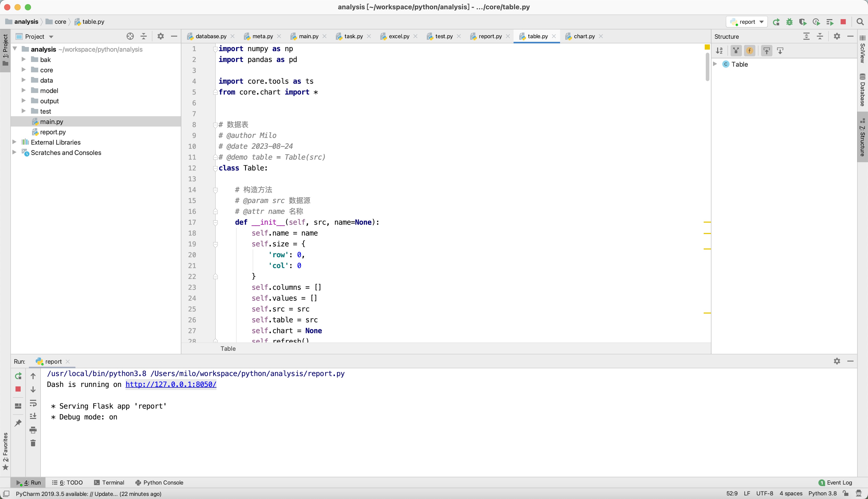Stop process in Run panel sidebar
The image size is (868, 499).
tap(18, 389)
